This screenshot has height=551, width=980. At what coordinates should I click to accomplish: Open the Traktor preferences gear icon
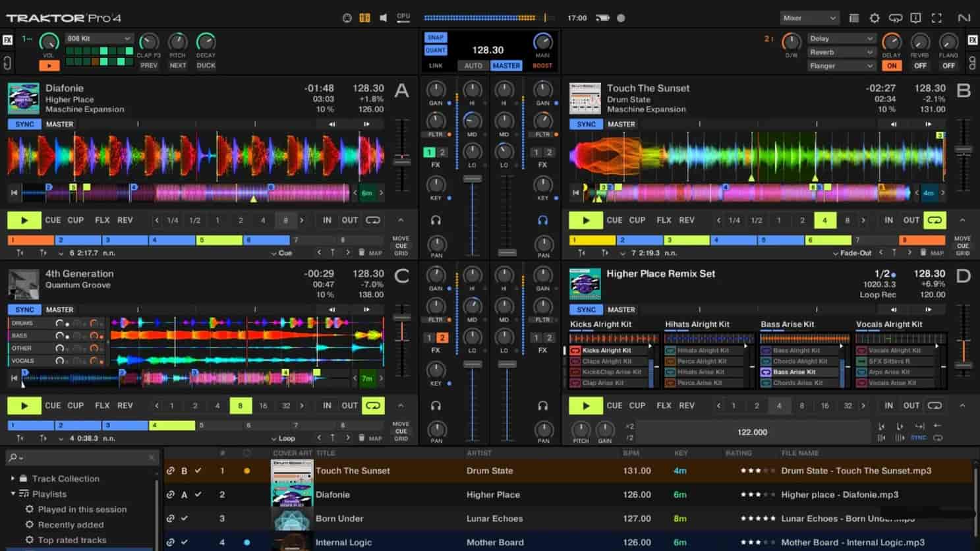[x=875, y=18]
